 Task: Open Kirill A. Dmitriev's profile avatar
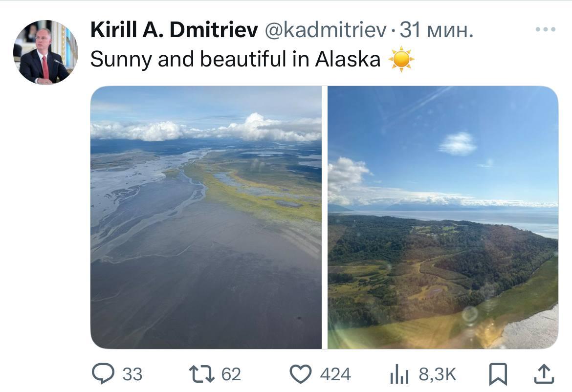(x=45, y=52)
